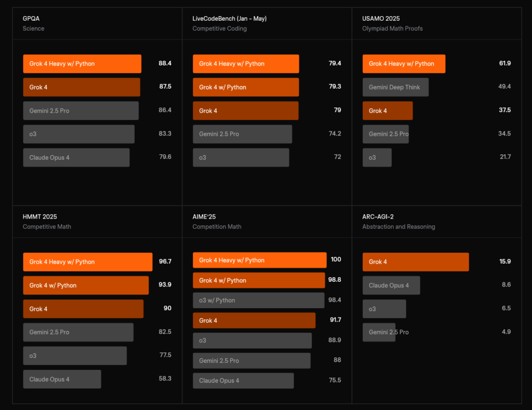Click the o3 bar scoring 72 in LiveCodeBench
This screenshot has width=532, height=410.
click(241, 157)
